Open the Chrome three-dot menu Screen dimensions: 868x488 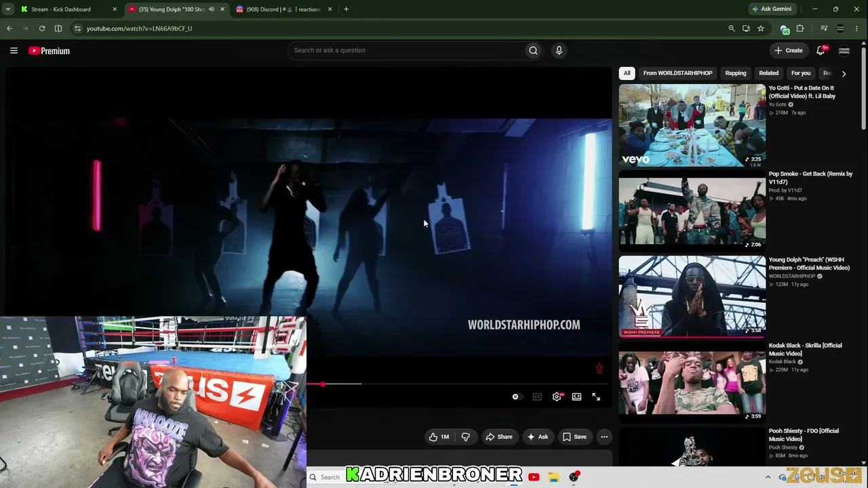pyautogui.click(x=858, y=28)
